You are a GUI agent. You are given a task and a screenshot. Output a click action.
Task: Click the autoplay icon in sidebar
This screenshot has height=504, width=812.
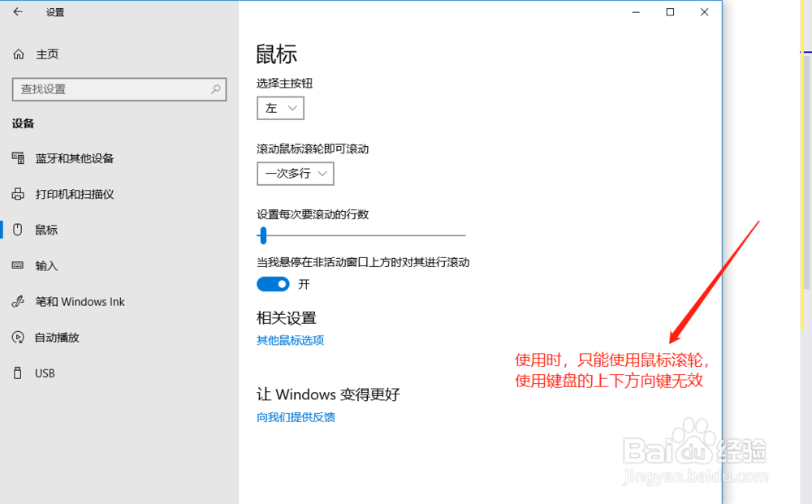click(x=18, y=338)
